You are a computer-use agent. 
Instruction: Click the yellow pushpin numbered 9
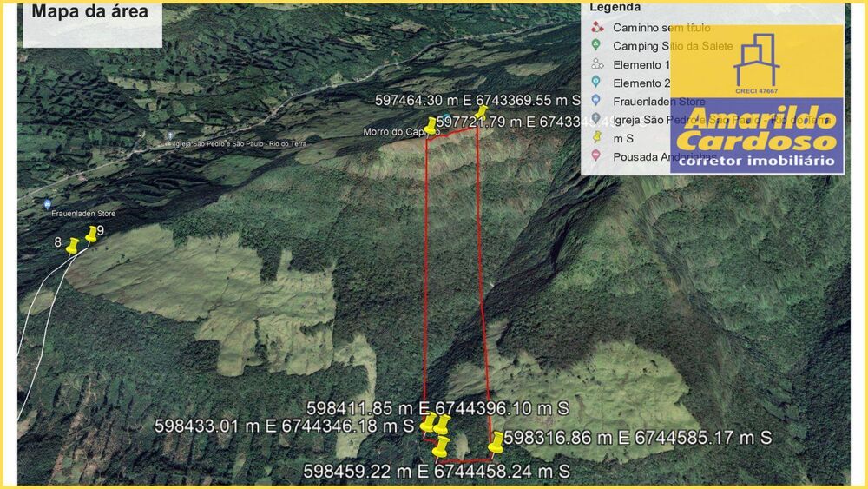[x=91, y=235]
